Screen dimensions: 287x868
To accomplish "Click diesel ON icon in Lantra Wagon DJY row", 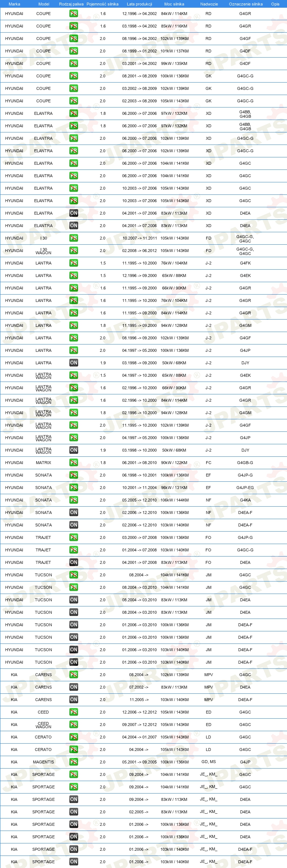I will [x=74, y=450].
